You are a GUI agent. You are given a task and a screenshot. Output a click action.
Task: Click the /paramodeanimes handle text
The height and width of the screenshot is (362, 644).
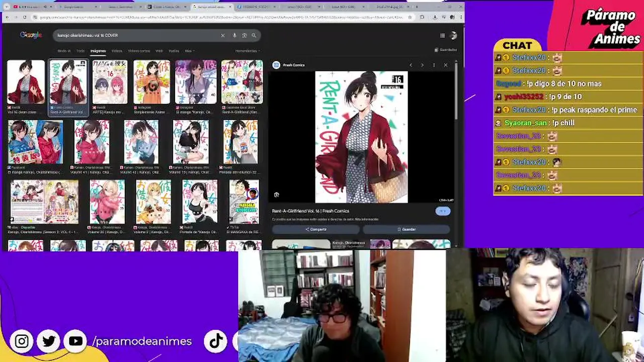coord(142,341)
